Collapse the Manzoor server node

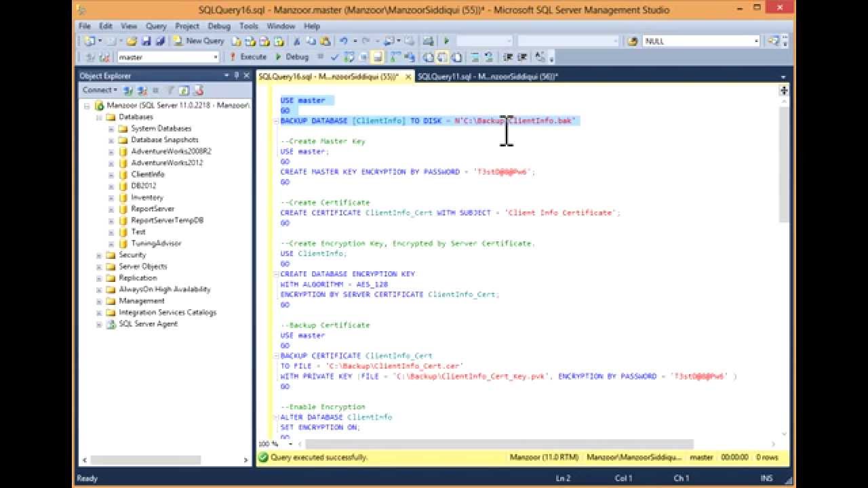(x=87, y=106)
